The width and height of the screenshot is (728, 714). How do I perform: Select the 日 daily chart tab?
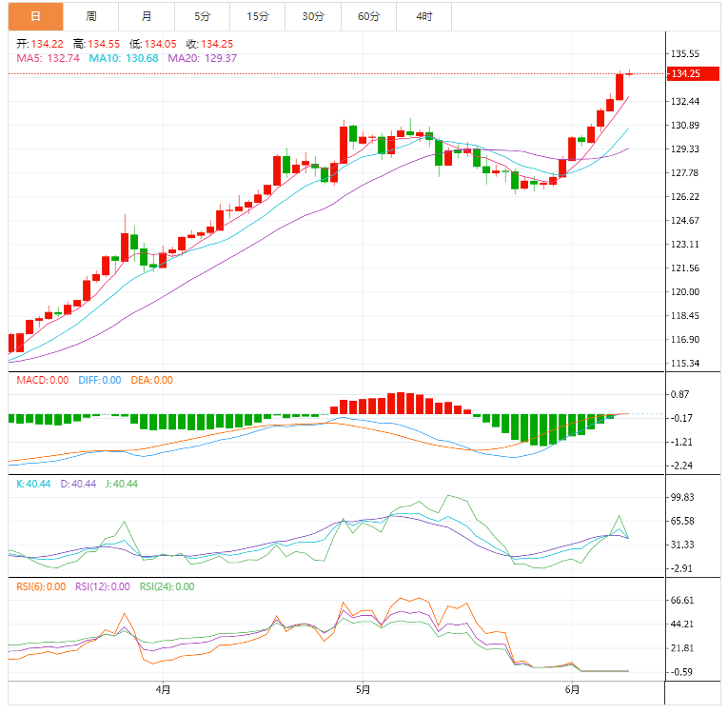click(x=35, y=16)
